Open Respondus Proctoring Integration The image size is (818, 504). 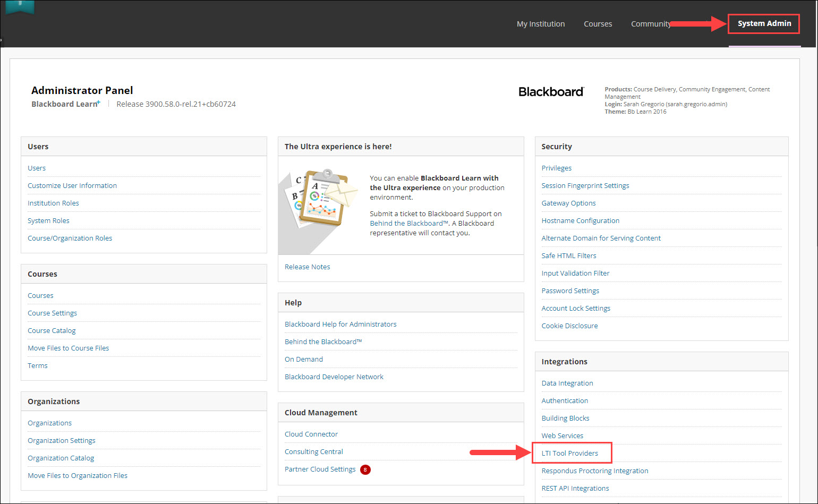coord(595,471)
